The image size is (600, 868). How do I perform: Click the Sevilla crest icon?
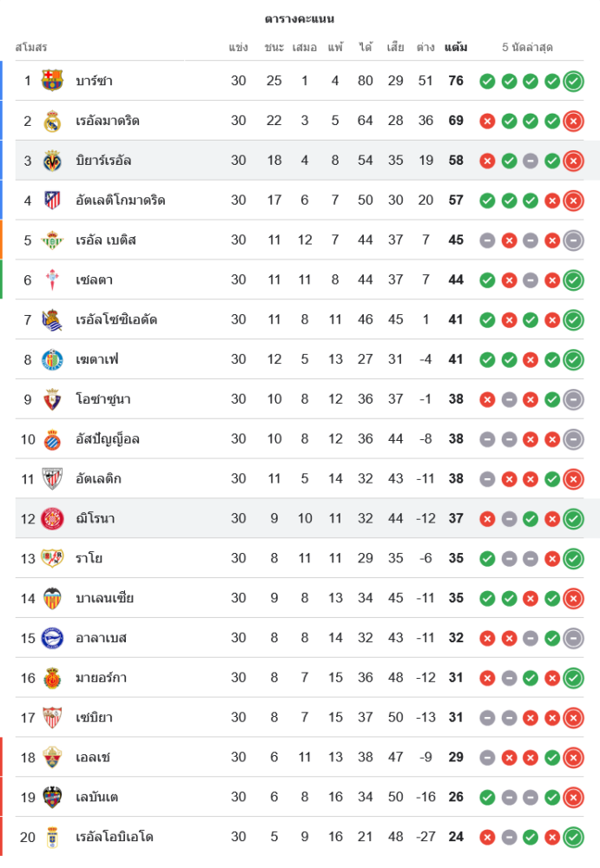click(x=52, y=718)
